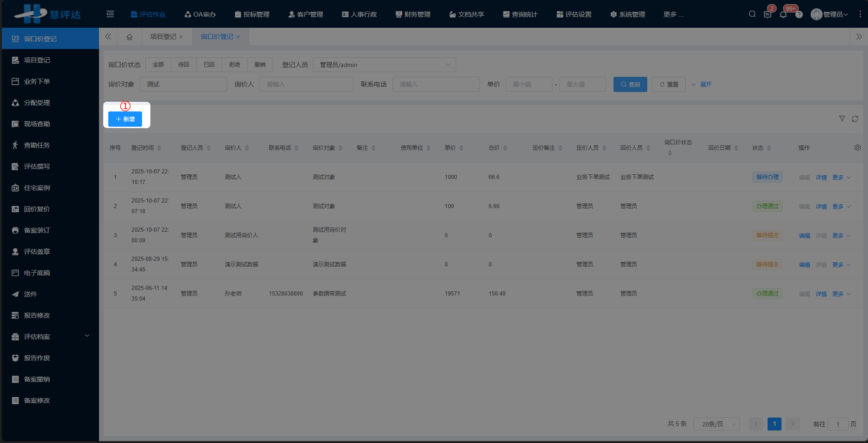Viewport: 868px width, 443px height.
Task: Open the 20条/页 page size dropdown
Action: [x=717, y=424]
